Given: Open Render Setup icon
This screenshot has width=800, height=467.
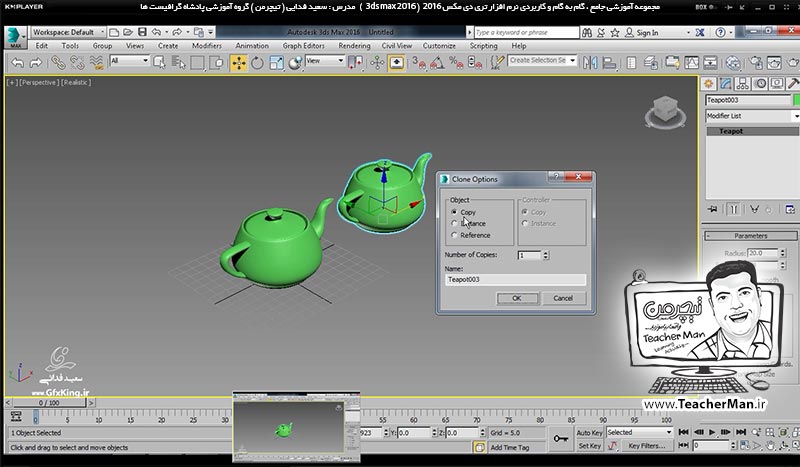Looking at the screenshot, I should [x=755, y=63].
